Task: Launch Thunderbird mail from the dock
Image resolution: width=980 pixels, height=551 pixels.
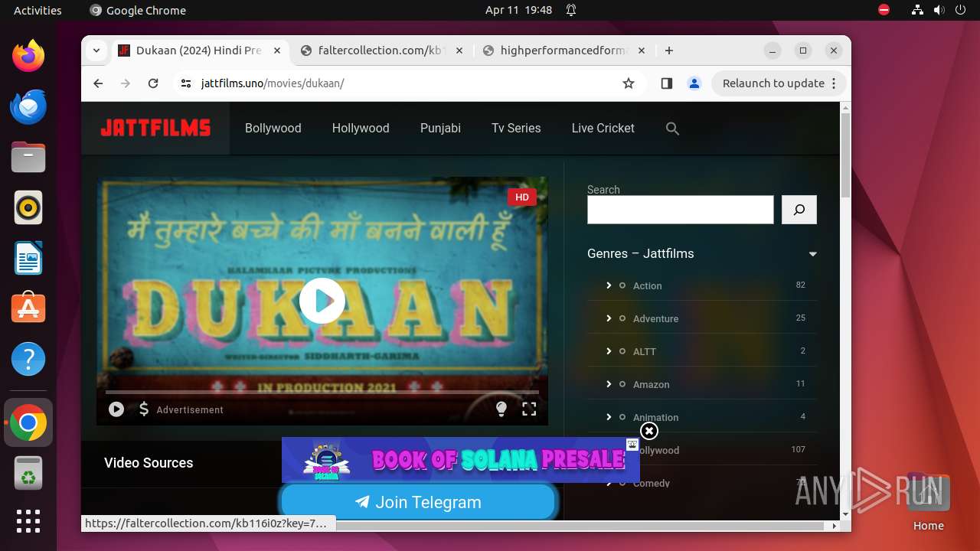Action: [x=28, y=106]
